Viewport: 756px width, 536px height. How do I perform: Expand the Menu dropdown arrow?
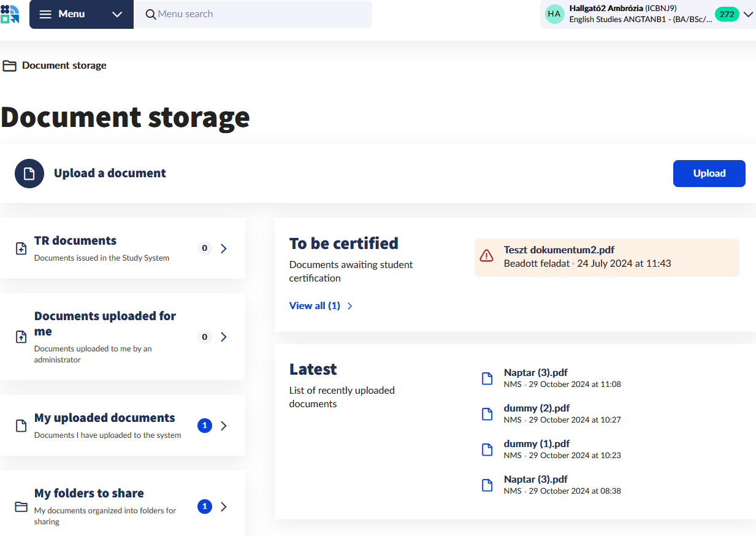pyautogui.click(x=117, y=14)
